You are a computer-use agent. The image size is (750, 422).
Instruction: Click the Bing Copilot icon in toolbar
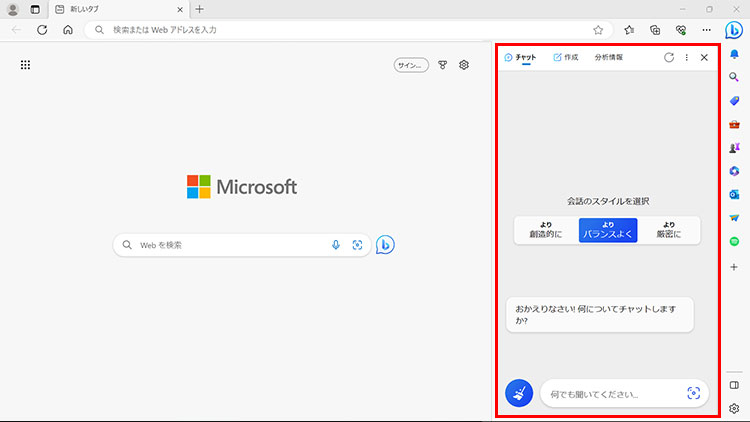[x=734, y=29]
